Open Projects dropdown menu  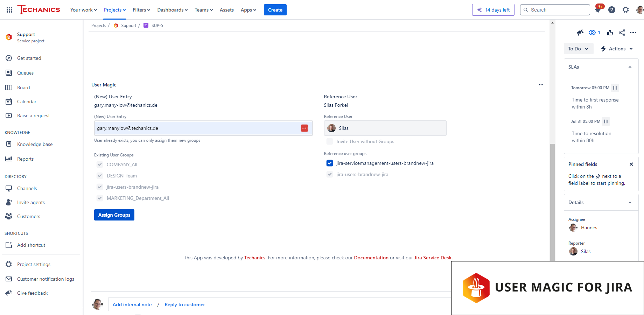coord(115,10)
